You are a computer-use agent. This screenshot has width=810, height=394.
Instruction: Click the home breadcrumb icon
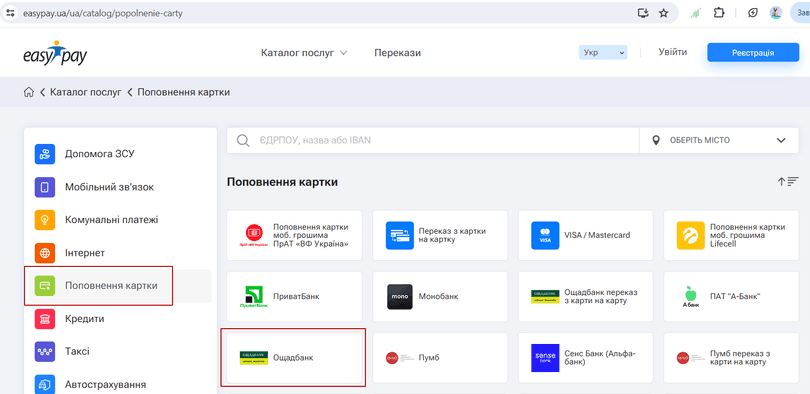pos(29,92)
